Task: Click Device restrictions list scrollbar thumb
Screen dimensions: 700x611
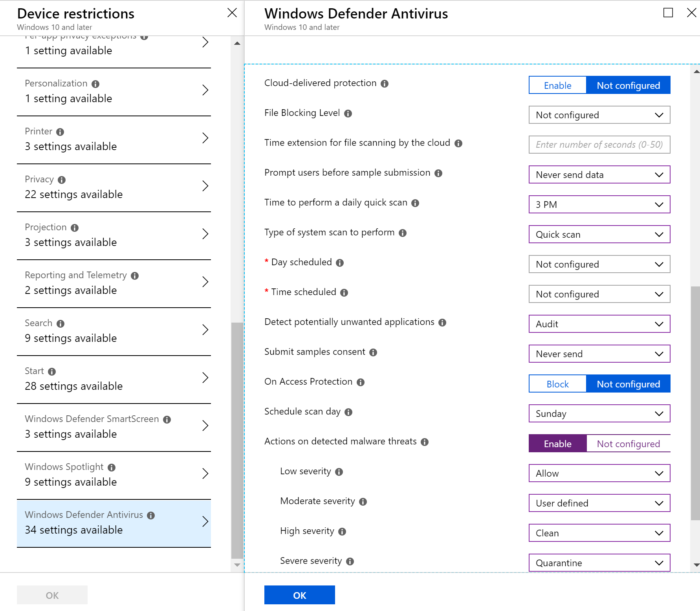Action: 237,440
